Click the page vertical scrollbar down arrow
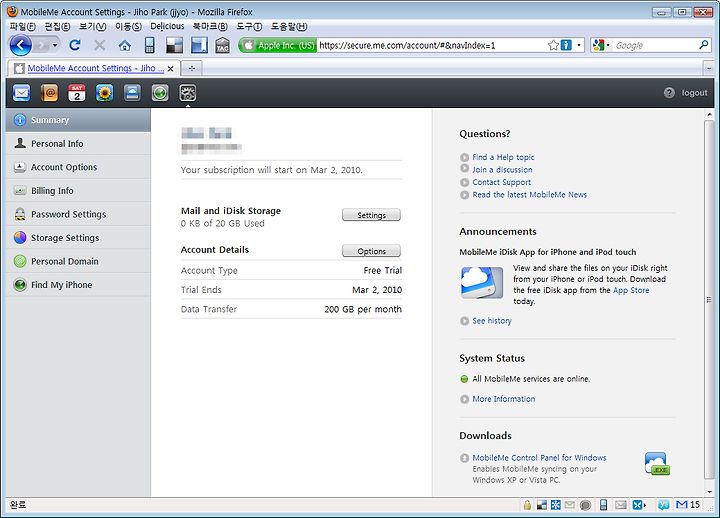The image size is (720, 518). click(x=709, y=491)
